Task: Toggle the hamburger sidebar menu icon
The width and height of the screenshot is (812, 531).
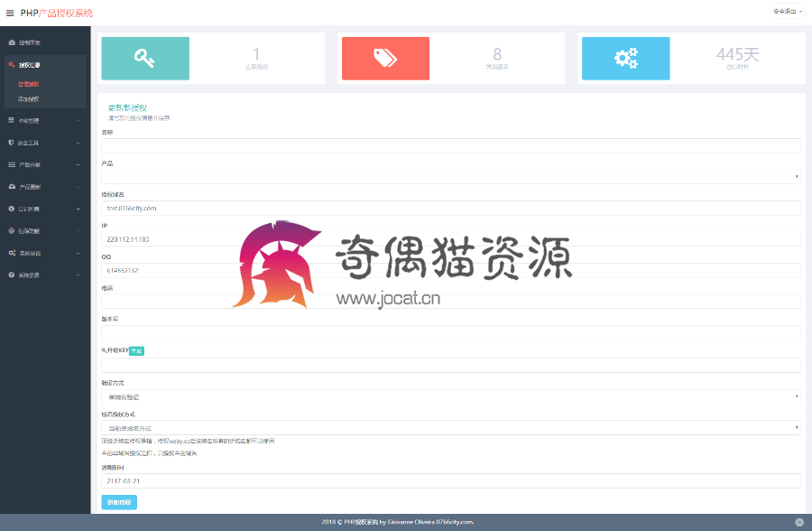Action: (x=10, y=13)
